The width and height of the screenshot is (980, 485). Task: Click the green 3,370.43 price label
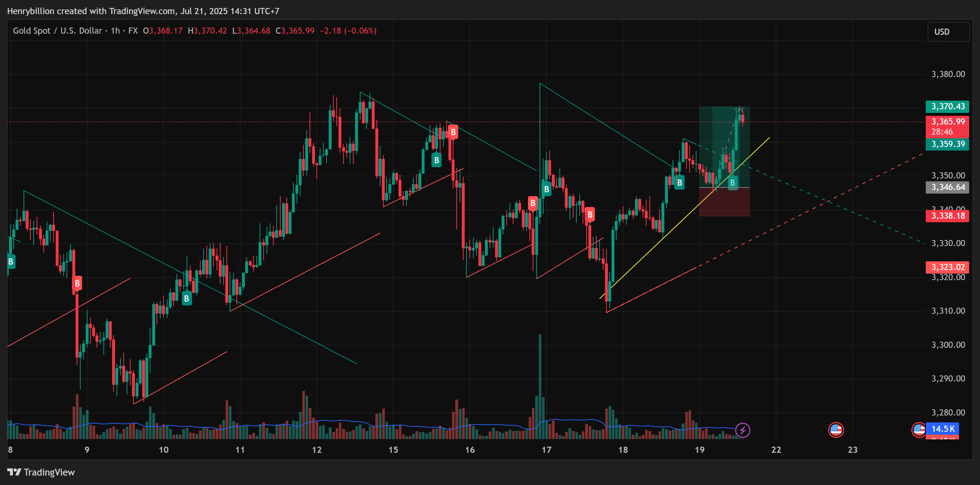[947, 107]
